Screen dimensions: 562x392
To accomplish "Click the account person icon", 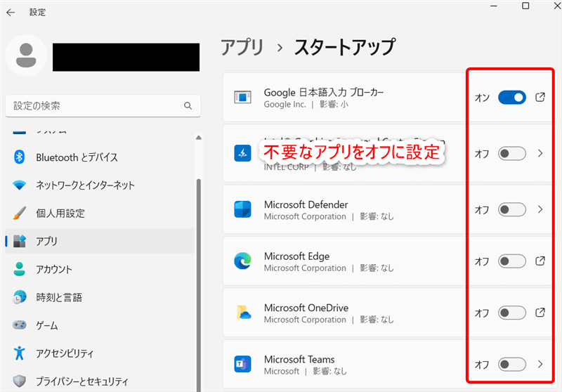I will coord(20,269).
